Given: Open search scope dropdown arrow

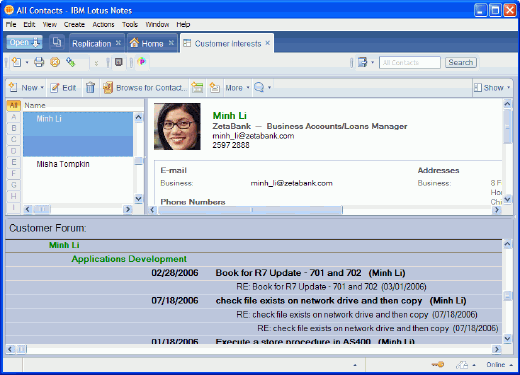Looking at the screenshot, I should point(372,62).
